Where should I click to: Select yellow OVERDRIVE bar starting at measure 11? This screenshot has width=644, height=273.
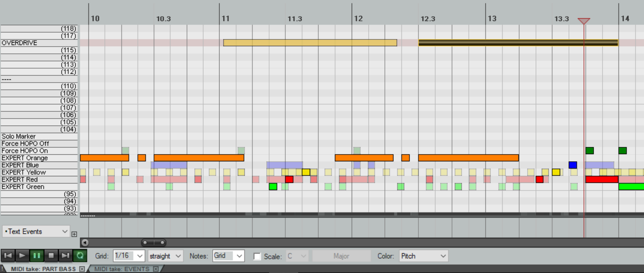pyautogui.click(x=310, y=43)
